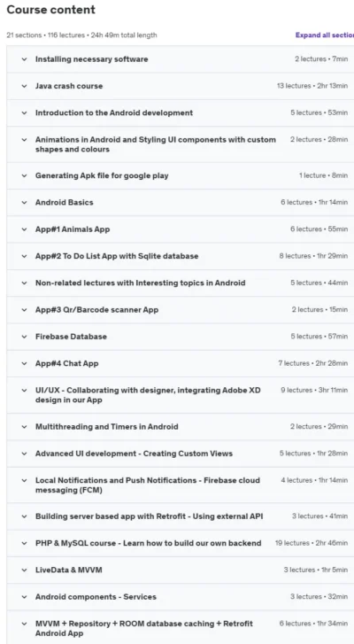This screenshot has height=644, width=354.
Task: Open App#4 Chat App chevron
Action: point(24,363)
